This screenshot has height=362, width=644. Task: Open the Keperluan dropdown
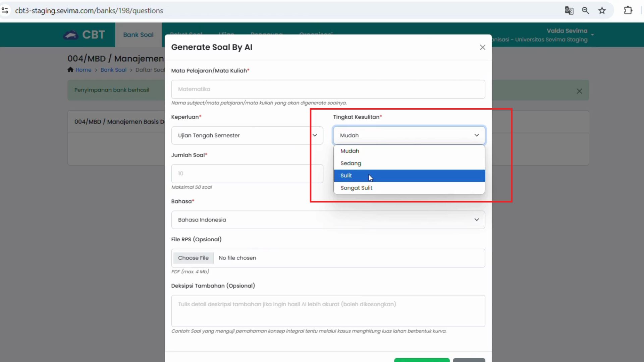tap(247, 135)
